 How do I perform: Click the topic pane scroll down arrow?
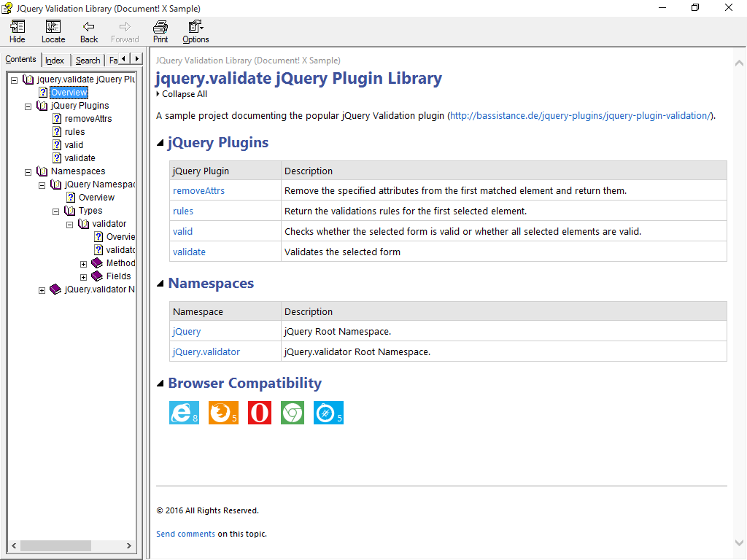(739, 542)
